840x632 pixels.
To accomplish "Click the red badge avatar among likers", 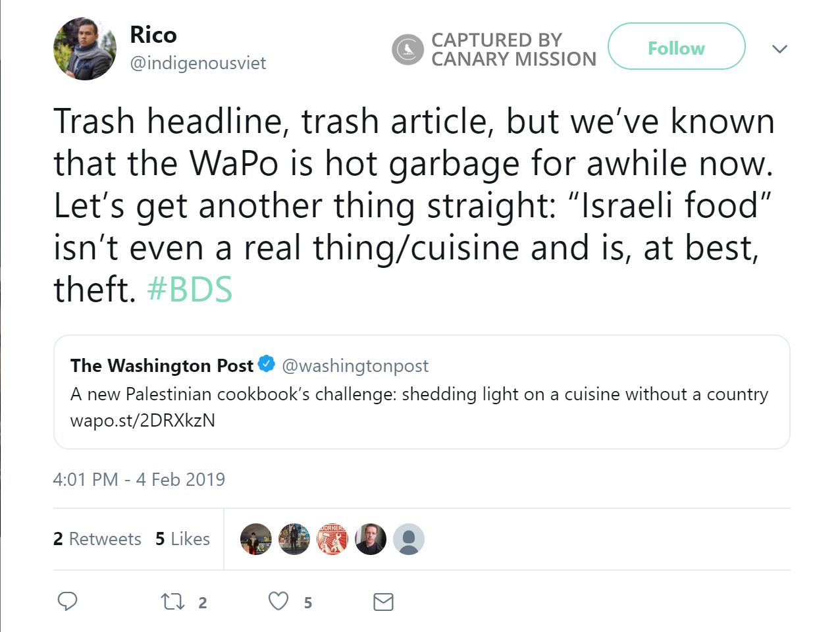I will [332, 539].
